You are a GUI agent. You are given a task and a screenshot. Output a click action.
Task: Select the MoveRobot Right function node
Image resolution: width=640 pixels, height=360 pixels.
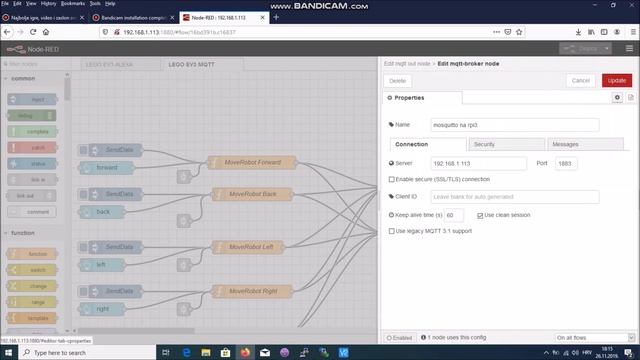(252, 291)
